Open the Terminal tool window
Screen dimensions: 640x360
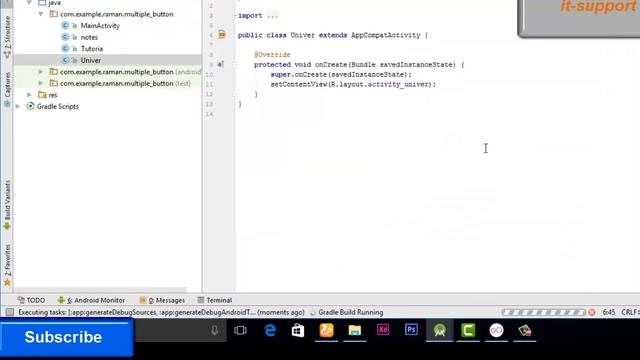click(x=215, y=300)
